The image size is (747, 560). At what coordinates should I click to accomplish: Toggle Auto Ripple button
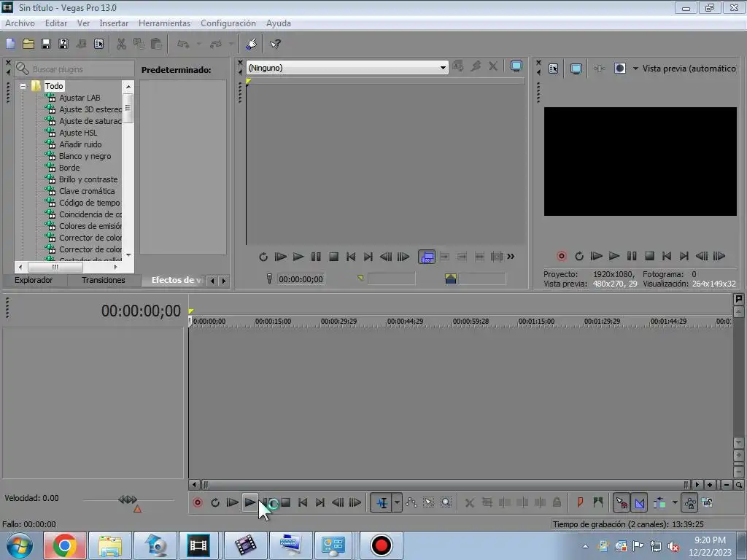tap(659, 502)
